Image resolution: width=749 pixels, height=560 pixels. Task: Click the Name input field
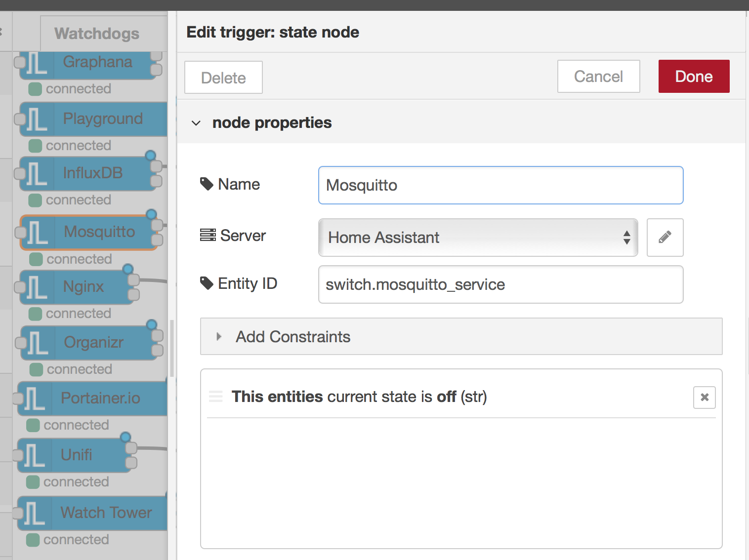pyautogui.click(x=500, y=185)
